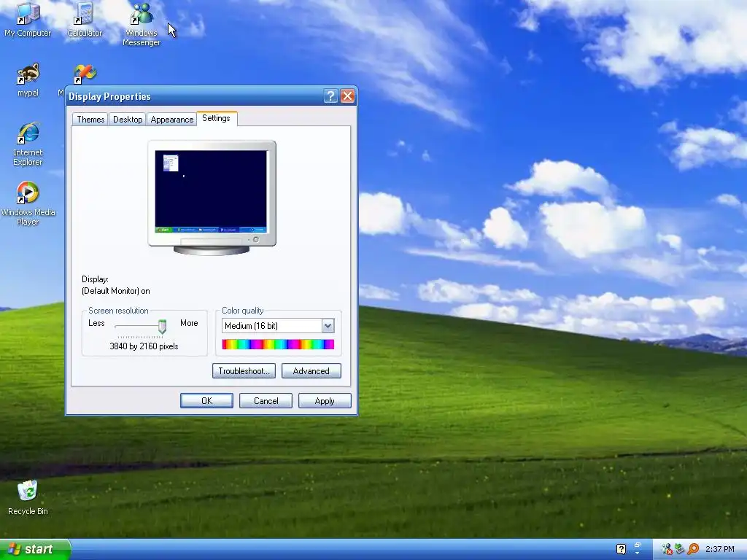Select the Windows Media Player desktop icon

coord(28,203)
